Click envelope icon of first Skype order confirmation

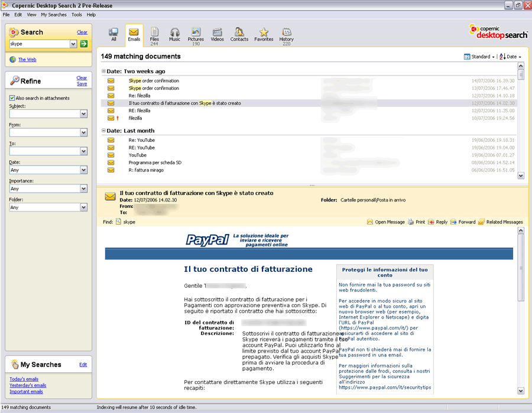111,81
